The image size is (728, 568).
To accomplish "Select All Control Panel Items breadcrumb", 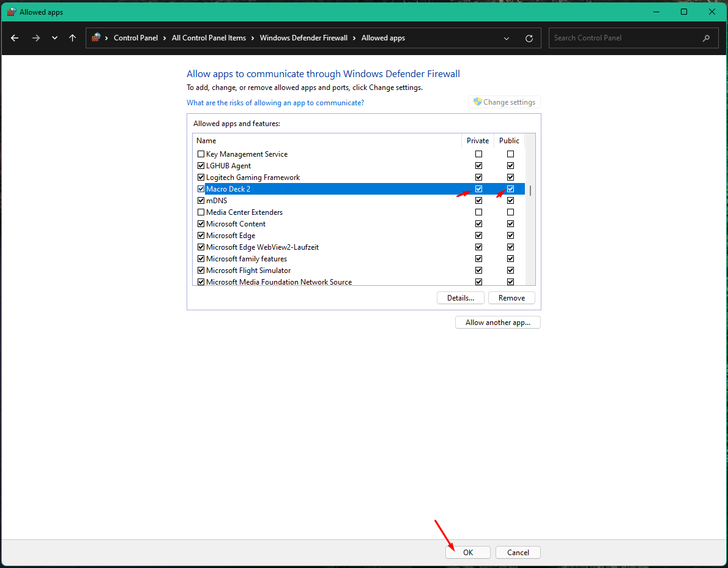I will pyautogui.click(x=209, y=38).
